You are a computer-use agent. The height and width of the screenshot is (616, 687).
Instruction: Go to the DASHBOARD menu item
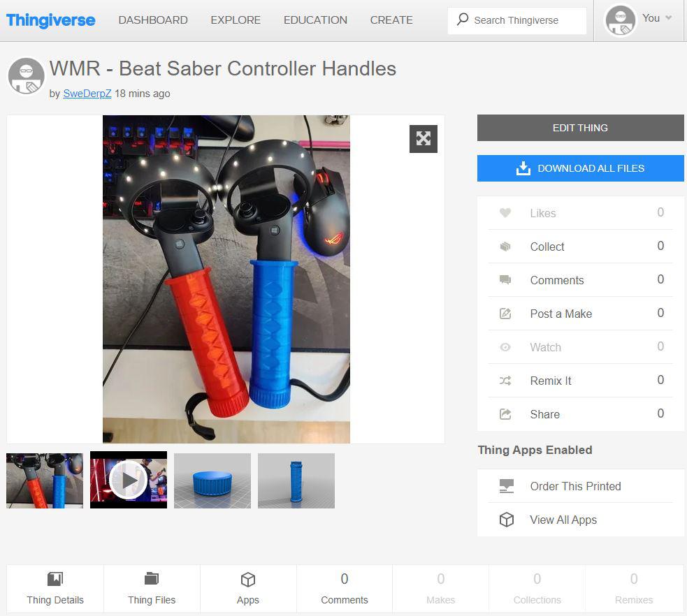point(153,20)
